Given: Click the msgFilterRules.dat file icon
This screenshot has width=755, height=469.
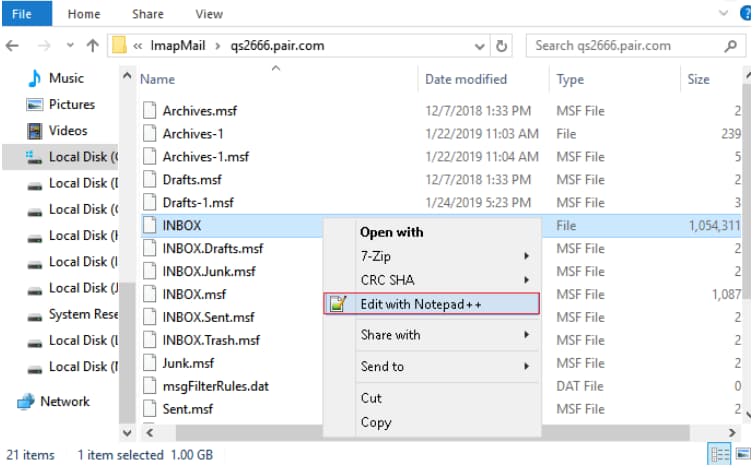Looking at the screenshot, I should (x=150, y=386).
